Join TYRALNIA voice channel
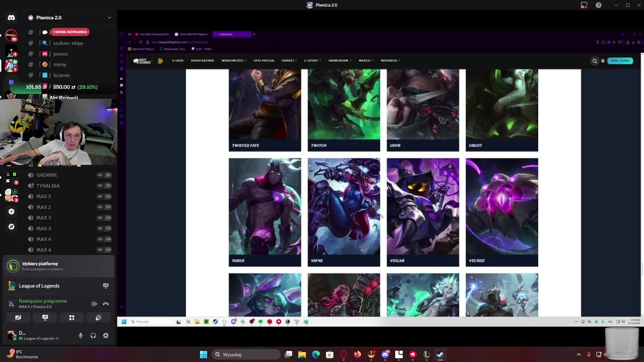The height and width of the screenshot is (362, 644). coord(69,186)
